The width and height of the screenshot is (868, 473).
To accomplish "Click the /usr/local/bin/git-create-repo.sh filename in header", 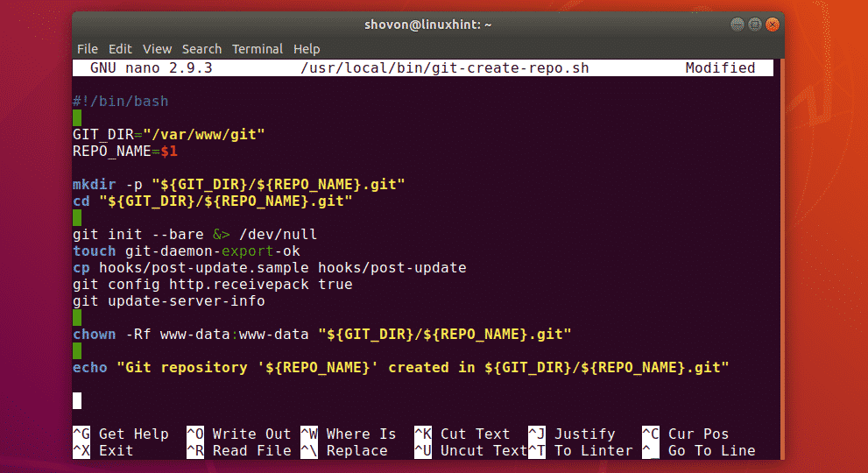I will point(445,68).
